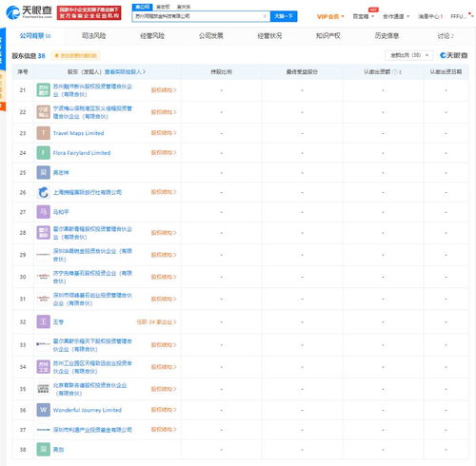Open 消息中心 in the header
The width and height of the screenshot is (476, 466).
point(430,16)
